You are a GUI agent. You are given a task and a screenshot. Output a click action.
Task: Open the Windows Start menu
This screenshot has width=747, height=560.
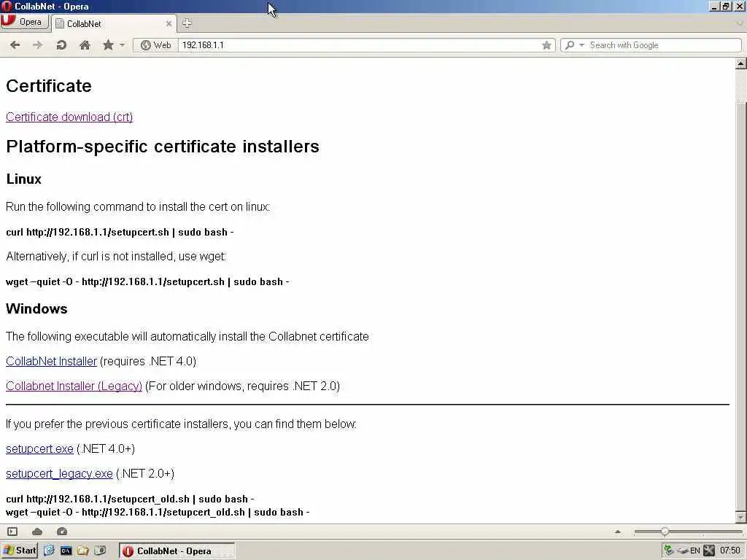point(20,551)
